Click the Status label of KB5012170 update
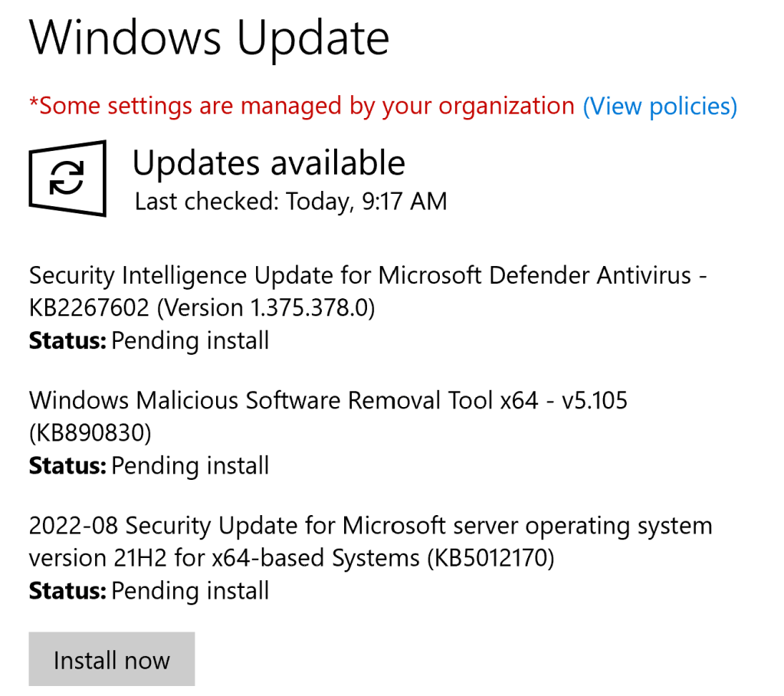 click(67, 591)
